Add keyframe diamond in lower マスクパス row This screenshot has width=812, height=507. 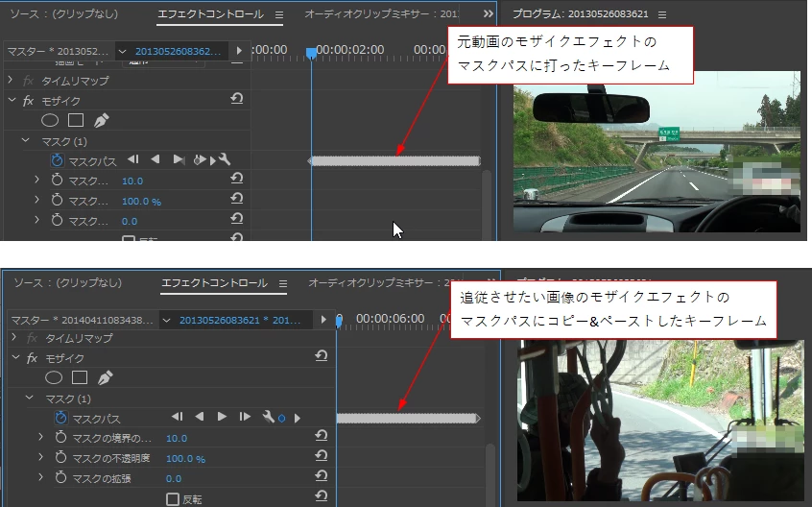(x=282, y=419)
